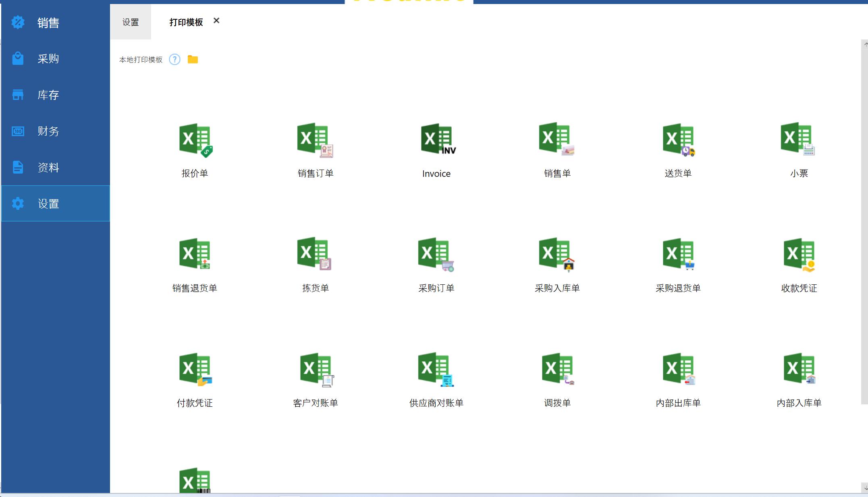
Task: Open the 库存 menu label
Action: point(48,95)
